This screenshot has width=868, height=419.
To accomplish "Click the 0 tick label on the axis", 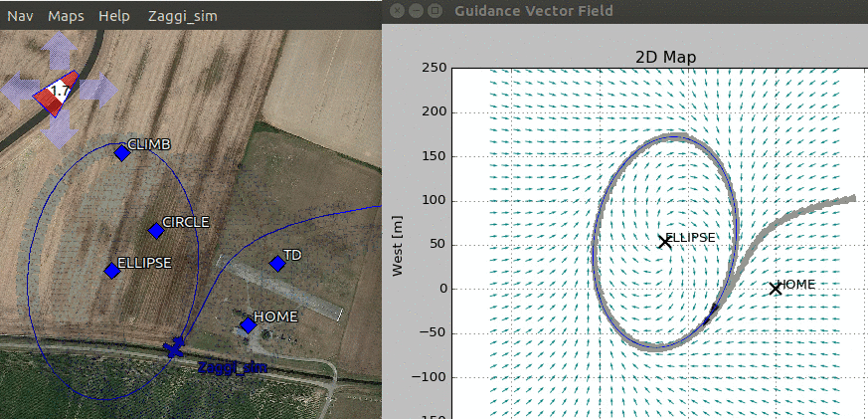I will 444,289.
